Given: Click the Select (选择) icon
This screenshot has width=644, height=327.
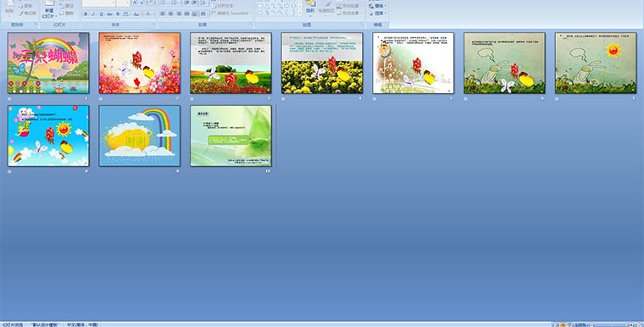Looking at the screenshot, I should (x=377, y=14).
